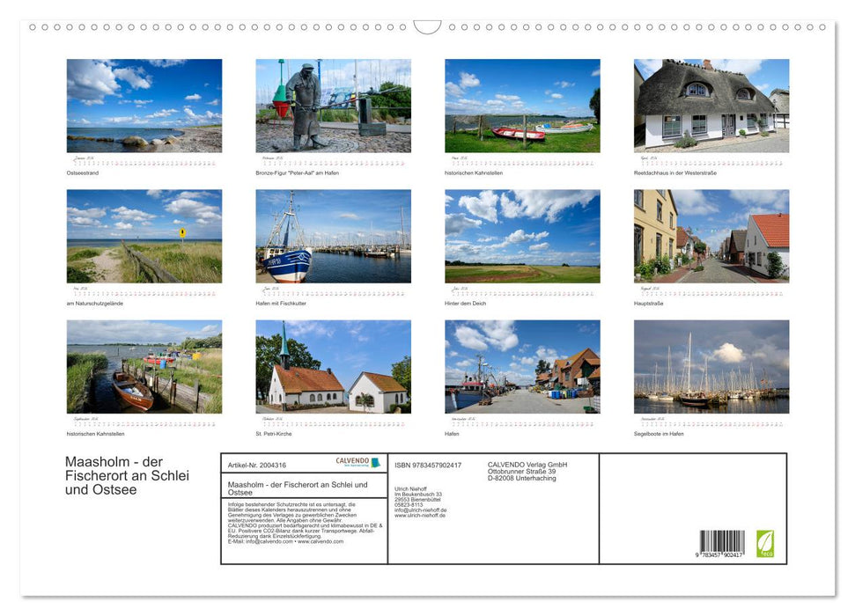855x616 pixels.
Task: Click the January mini calendar date strip
Action: point(144,164)
